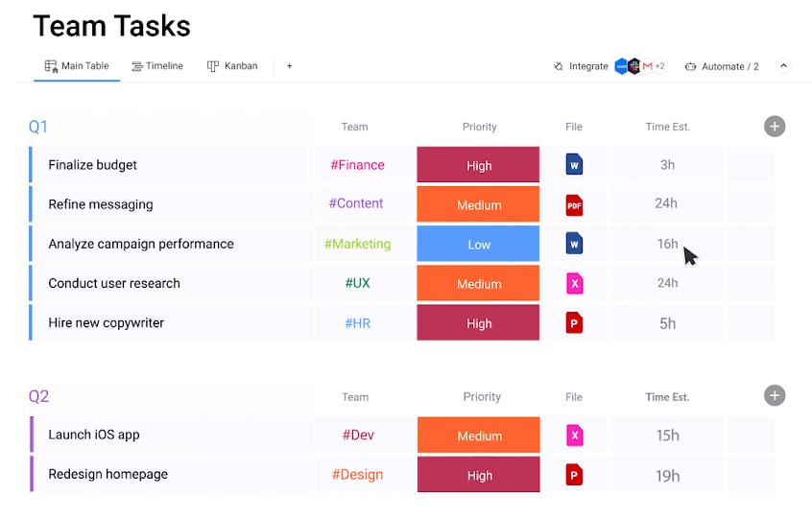The image size is (812, 519).
Task: Open the Word file for Analyze campaign performance
Action: 574,244
